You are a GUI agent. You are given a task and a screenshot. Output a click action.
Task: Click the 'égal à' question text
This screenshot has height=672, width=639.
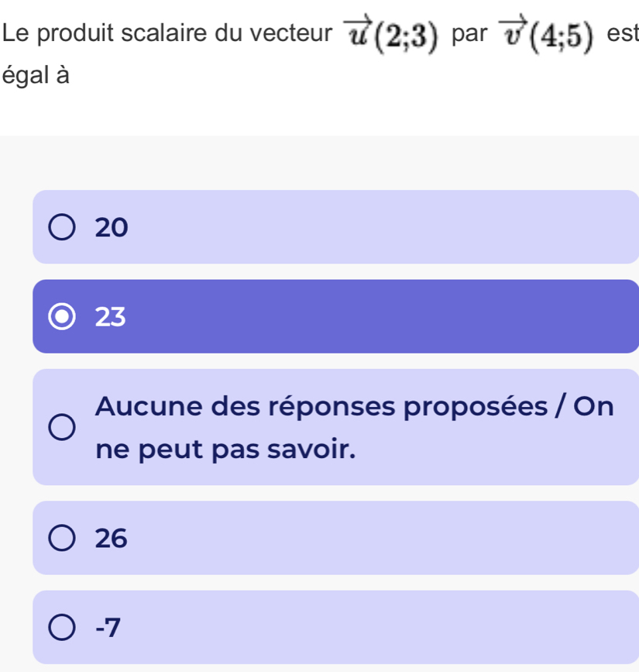click(36, 76)
